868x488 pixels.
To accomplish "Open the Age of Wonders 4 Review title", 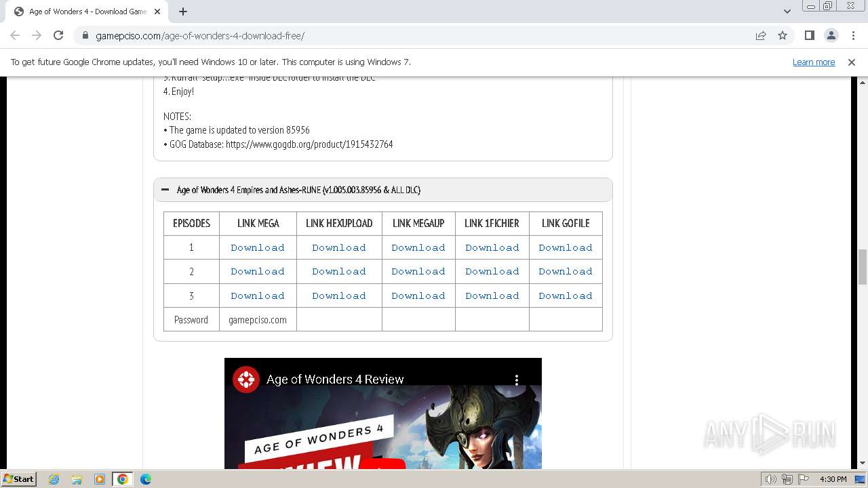I will pos(335,380).
